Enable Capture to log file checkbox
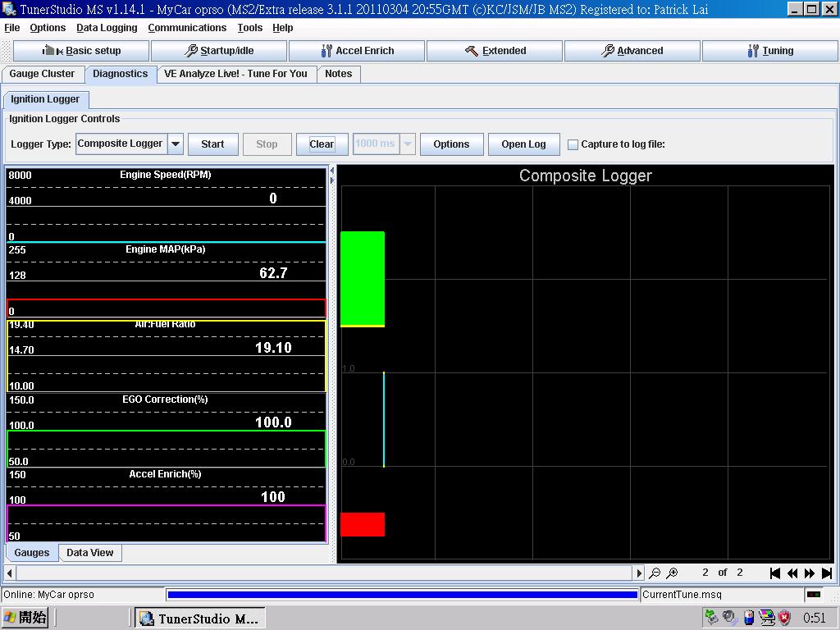This screenshot has height=630, width=840. coord(573,144)
